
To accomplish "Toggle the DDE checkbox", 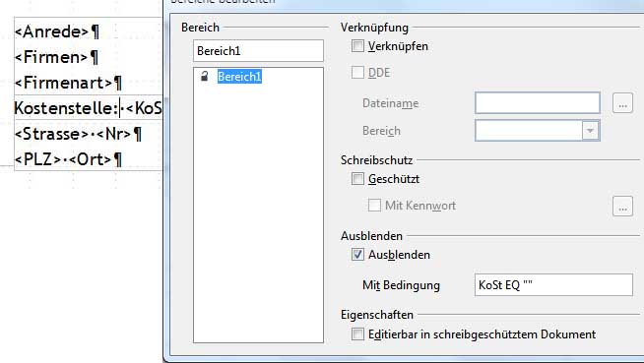I will point(357,72).
